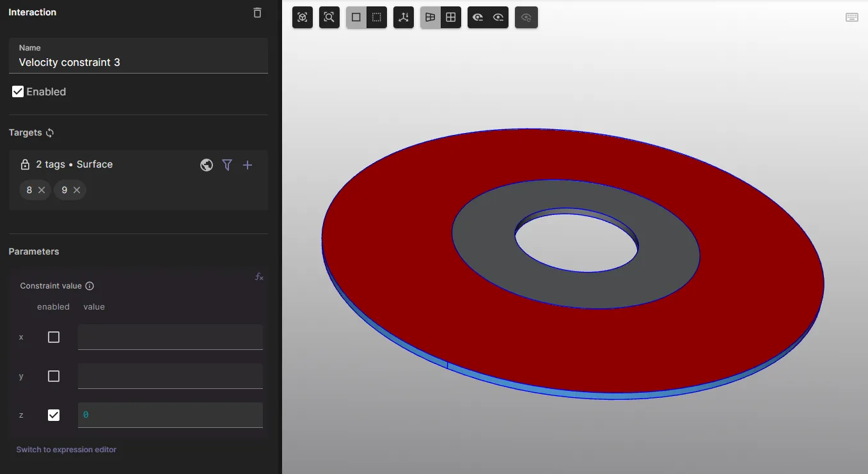Remove tag 8 from targets
The width and height of the screenshot is (868, 474).
point(42,190)
